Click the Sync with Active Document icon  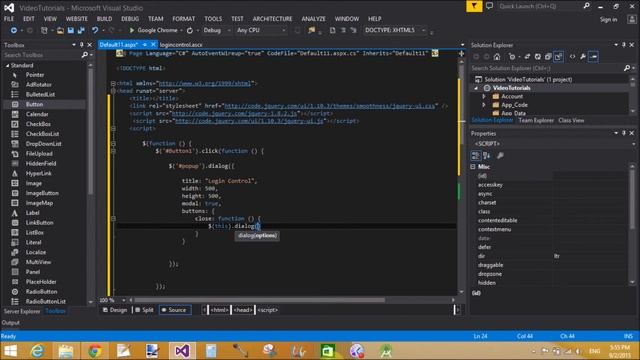527,57
